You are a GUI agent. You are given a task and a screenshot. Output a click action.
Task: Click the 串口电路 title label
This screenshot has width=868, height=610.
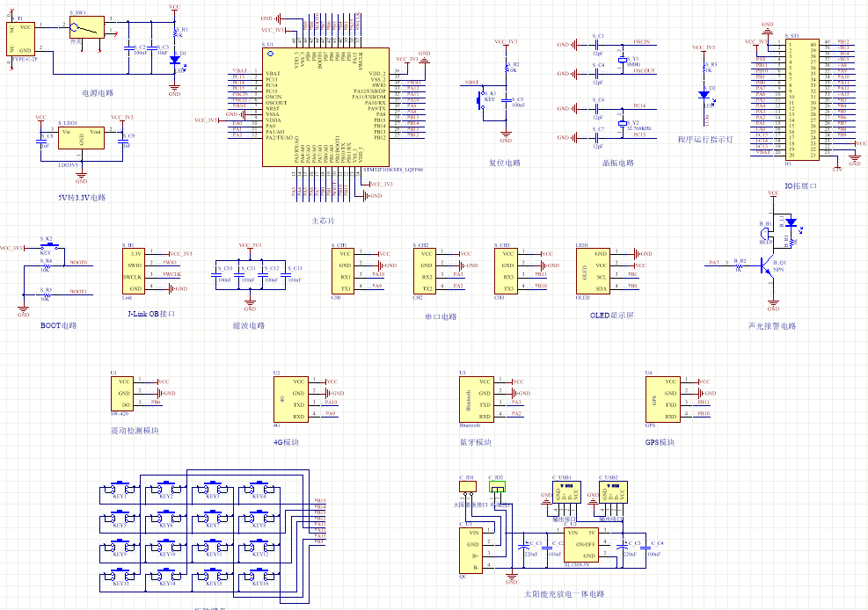pos(441,317)
